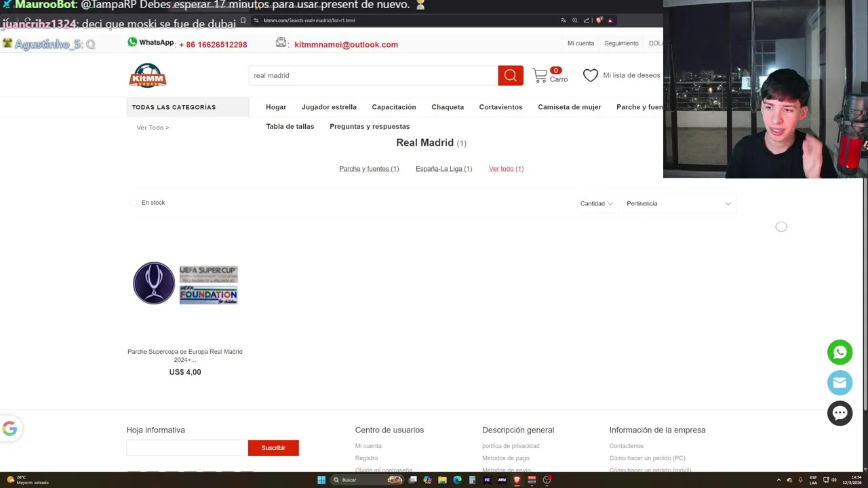Open the Capacitación menu item
This screenshot has width=868, height=488.
click(394, 107)
